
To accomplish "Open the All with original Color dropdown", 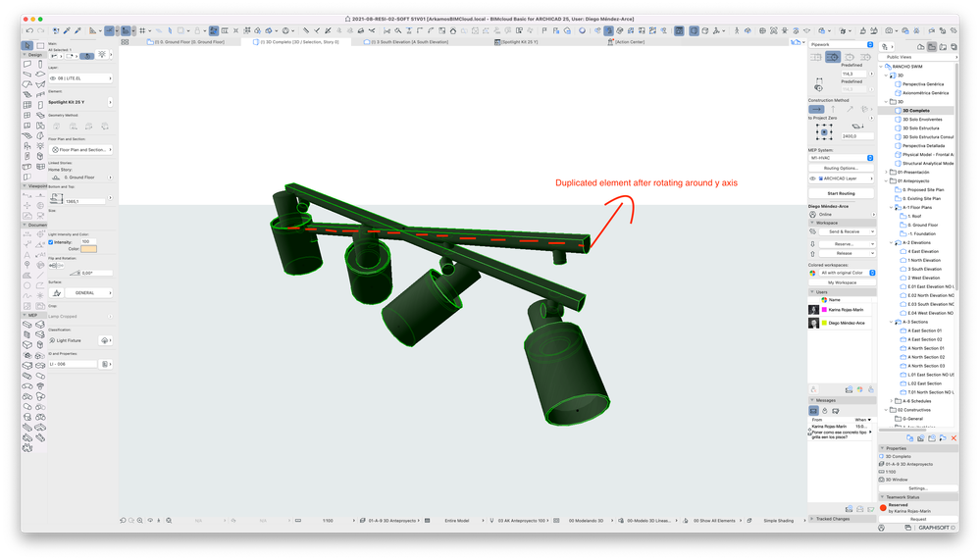I will click(x=847, y=273).
